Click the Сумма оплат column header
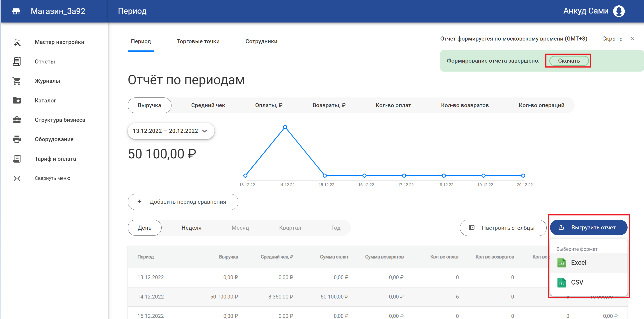 [334, 257]
